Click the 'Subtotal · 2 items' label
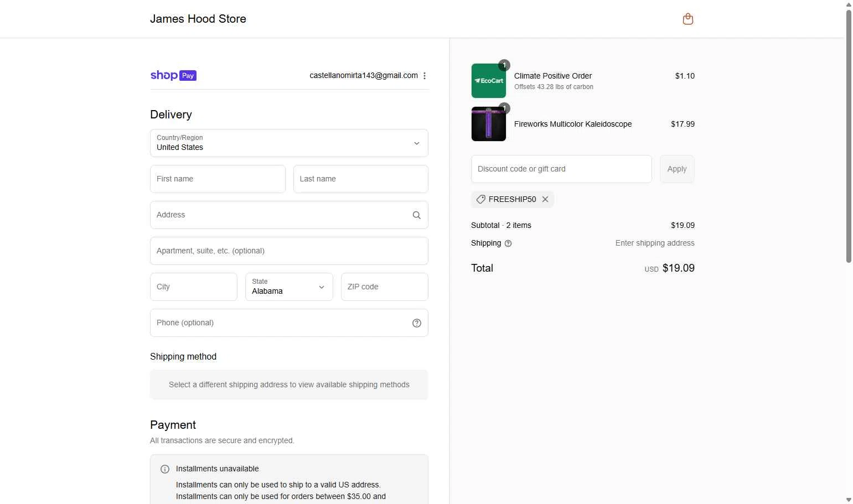The width and height of the screenshot is (853, 504). coord(501,226)
